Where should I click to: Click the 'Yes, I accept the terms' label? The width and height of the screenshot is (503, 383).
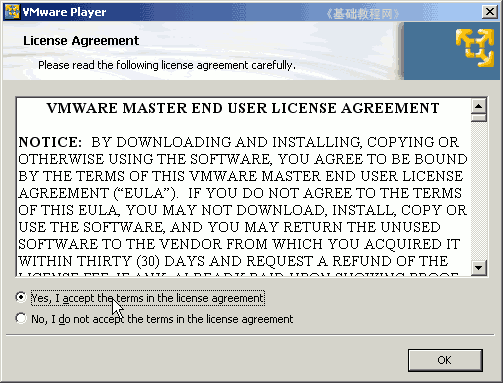(x=148, y=298)
